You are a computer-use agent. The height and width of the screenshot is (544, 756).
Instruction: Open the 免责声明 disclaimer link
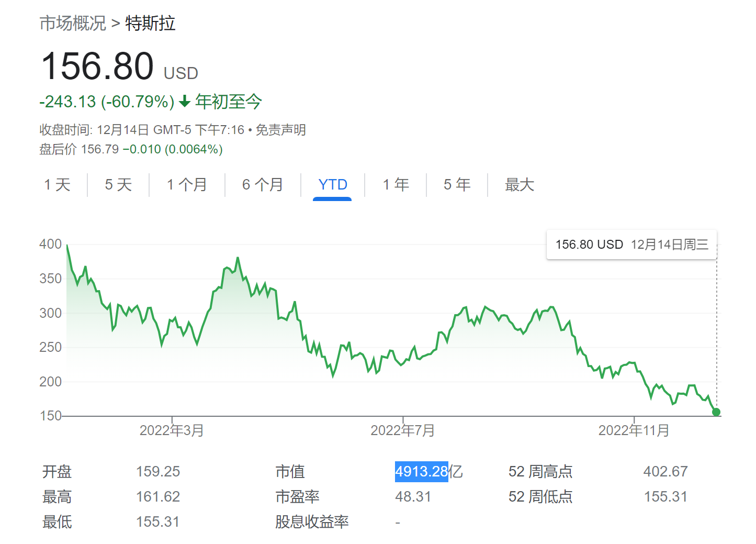point(280,130)
